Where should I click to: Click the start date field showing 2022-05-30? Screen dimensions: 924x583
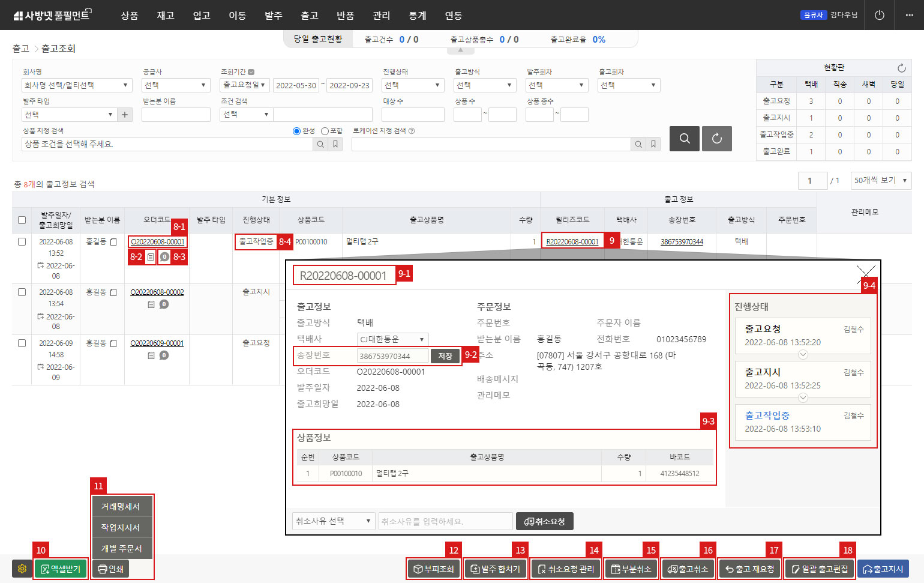[296, 85]
